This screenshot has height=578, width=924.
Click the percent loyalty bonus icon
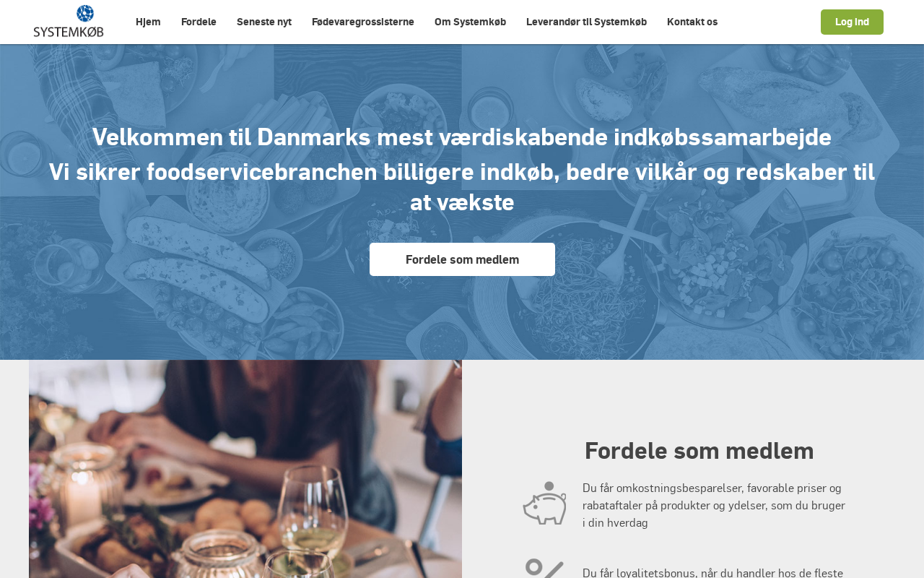tap(544, 568)
